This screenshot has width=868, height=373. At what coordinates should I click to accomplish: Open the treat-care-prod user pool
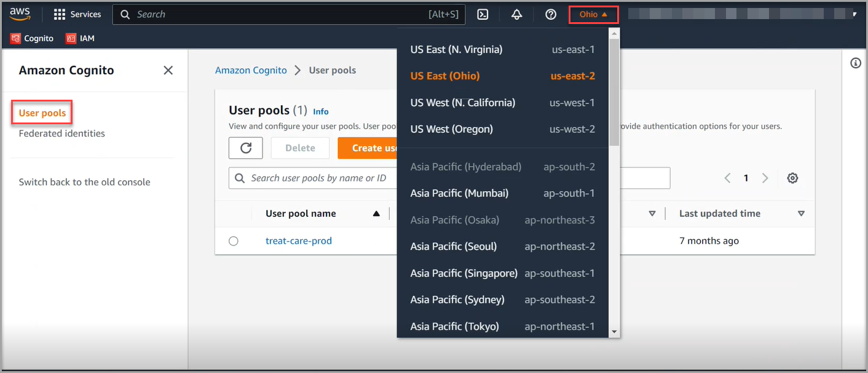click(299, 241)
